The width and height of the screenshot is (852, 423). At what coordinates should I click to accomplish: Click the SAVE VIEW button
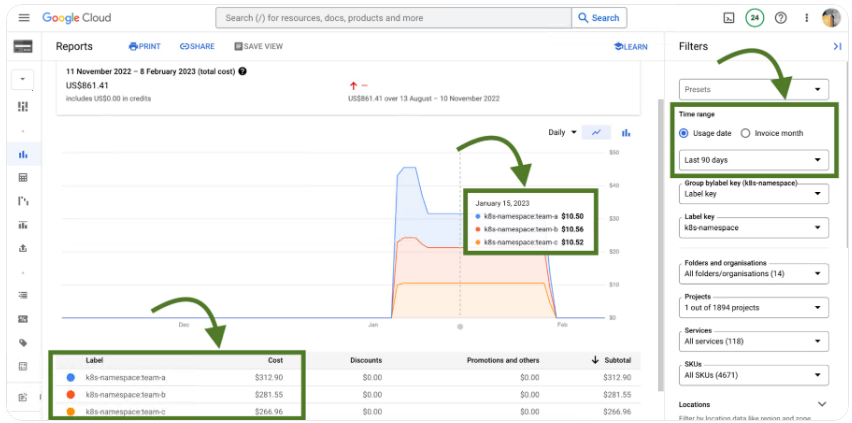pos(258,46)
